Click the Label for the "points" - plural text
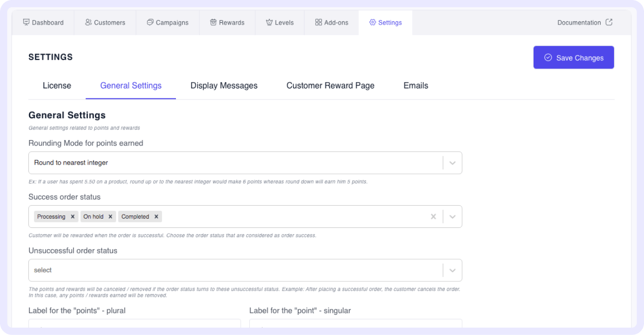 pyautogui.click(x=77, y=310)
